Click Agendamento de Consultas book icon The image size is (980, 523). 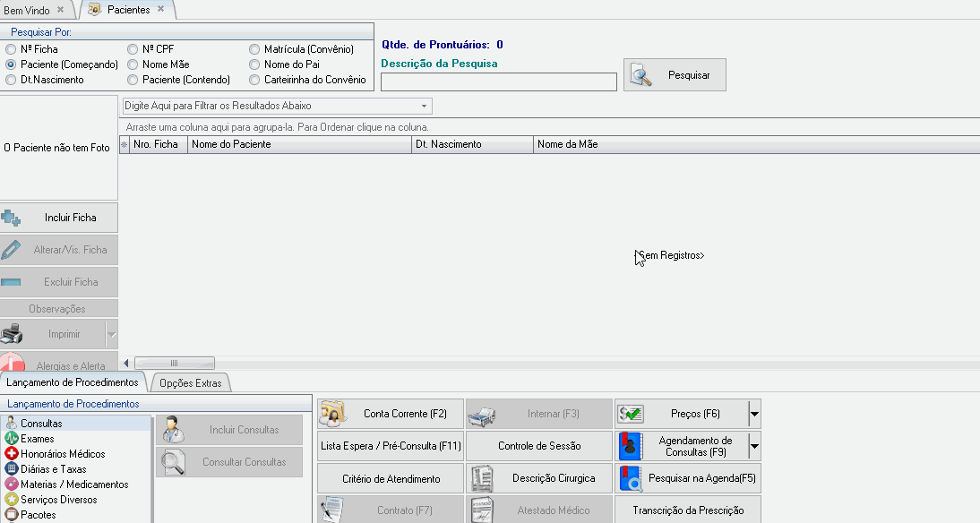(x=631, y=446)
